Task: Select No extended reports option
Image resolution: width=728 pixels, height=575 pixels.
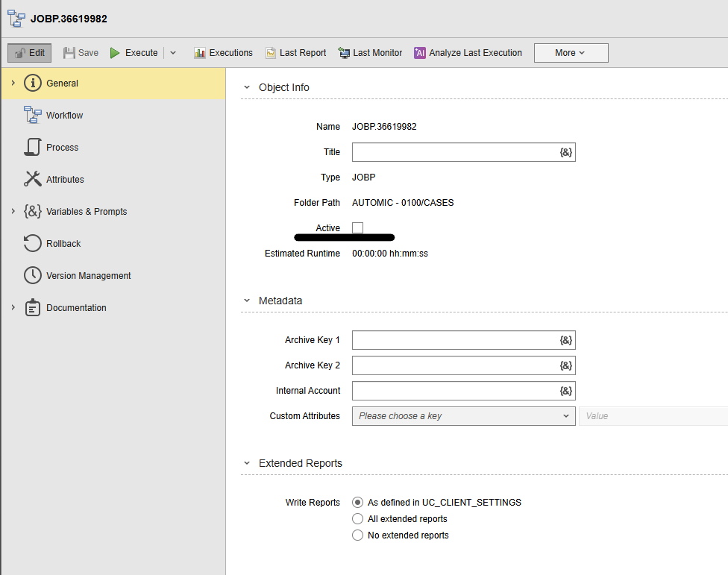Action: (358, 535)
